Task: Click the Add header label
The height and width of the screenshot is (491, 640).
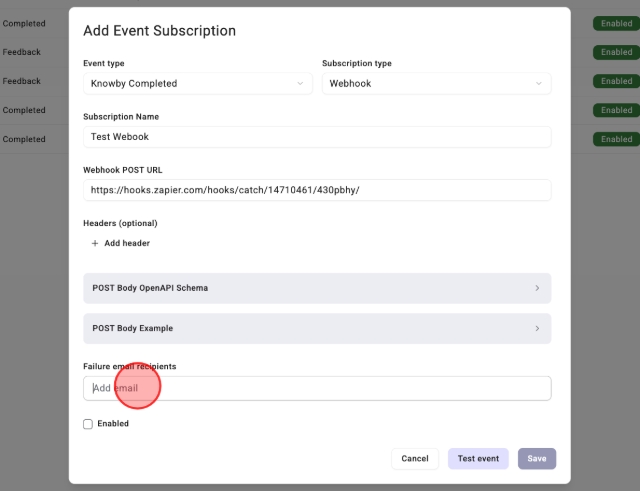Action: (x=127, y=243)
